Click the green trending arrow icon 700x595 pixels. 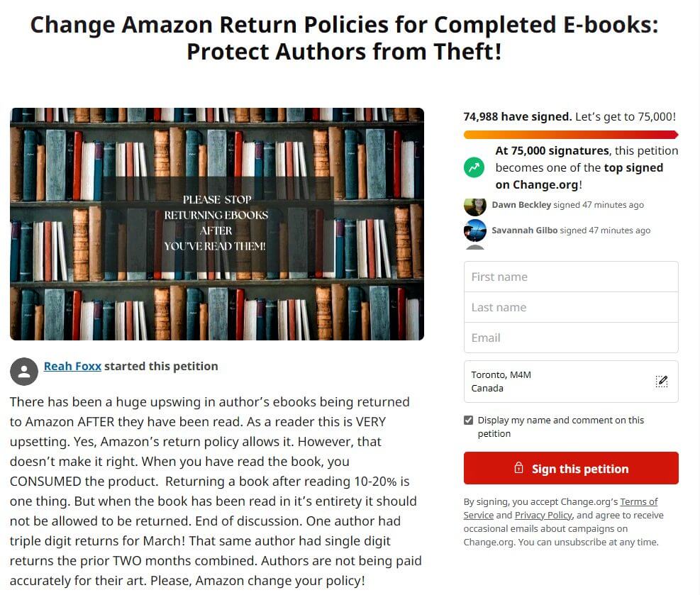[x=474, y=168]
